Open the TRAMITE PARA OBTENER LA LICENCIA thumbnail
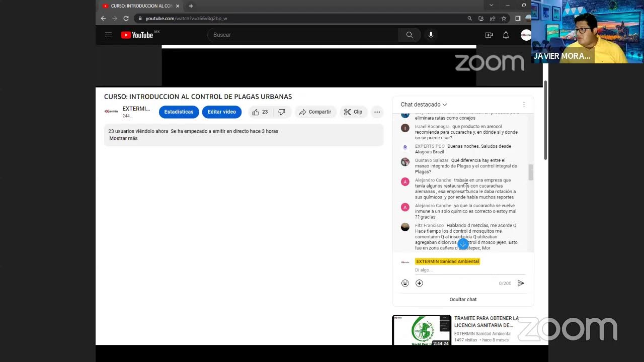 422,330
